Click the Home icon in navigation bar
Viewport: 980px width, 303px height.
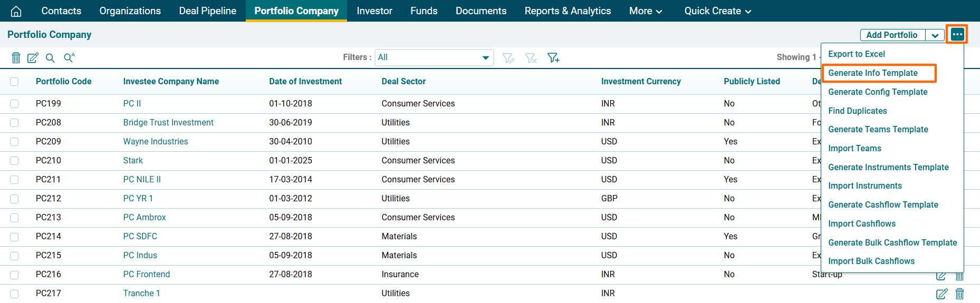[16, 11]
